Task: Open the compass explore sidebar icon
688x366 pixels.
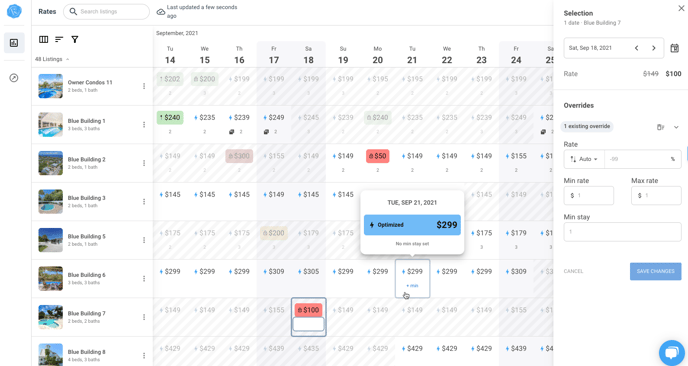Action: pyautogui.click(x=14, y=78)
